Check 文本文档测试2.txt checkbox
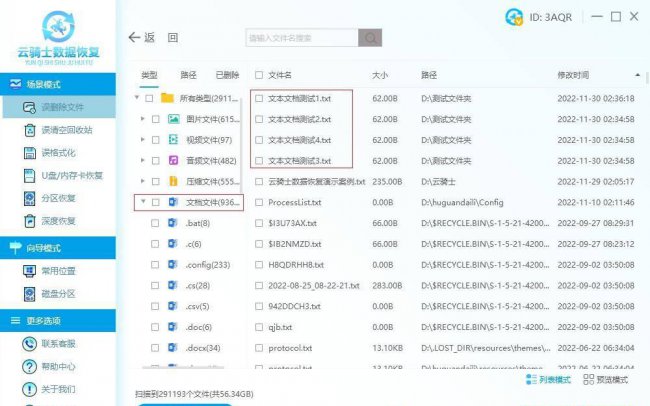 259,119
